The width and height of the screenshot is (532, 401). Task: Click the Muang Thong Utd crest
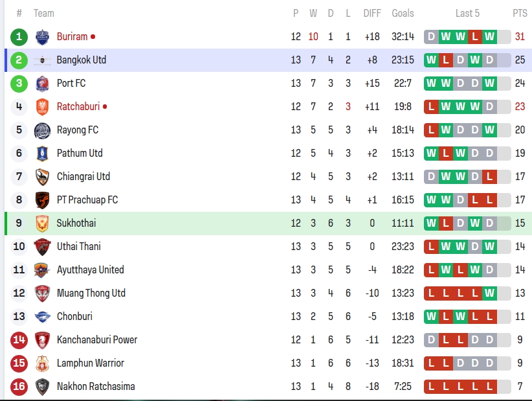pos(42,293)
